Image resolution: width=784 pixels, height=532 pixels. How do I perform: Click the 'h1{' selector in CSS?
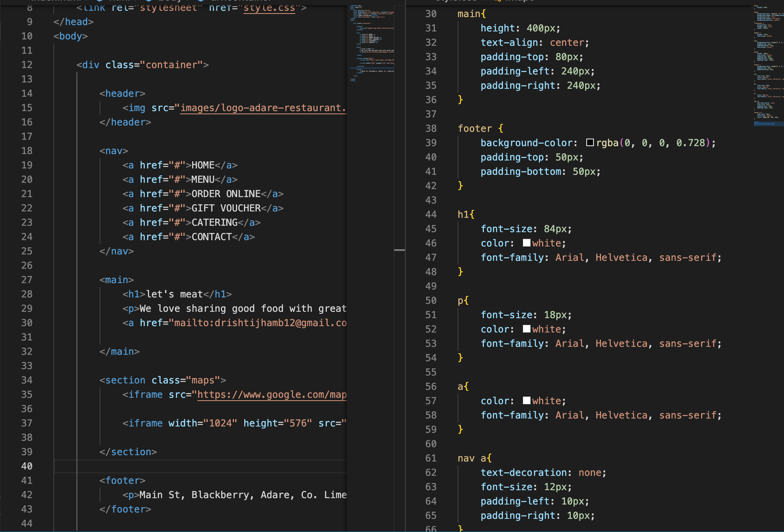[x=466, y=215]
